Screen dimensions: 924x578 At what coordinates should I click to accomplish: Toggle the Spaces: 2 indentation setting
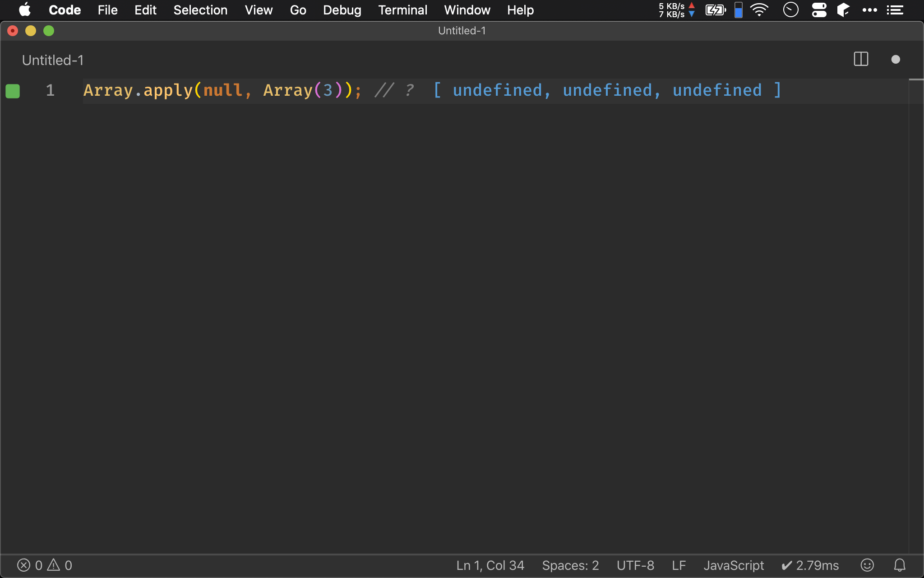[x=570, y=565]
